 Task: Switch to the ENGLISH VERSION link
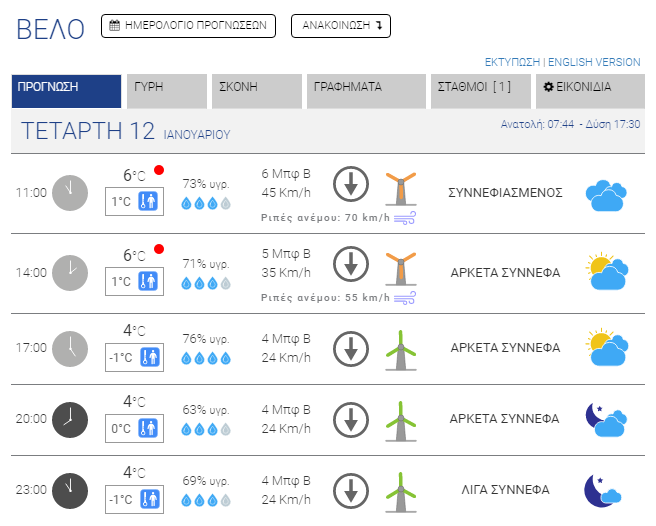point(595,62)
